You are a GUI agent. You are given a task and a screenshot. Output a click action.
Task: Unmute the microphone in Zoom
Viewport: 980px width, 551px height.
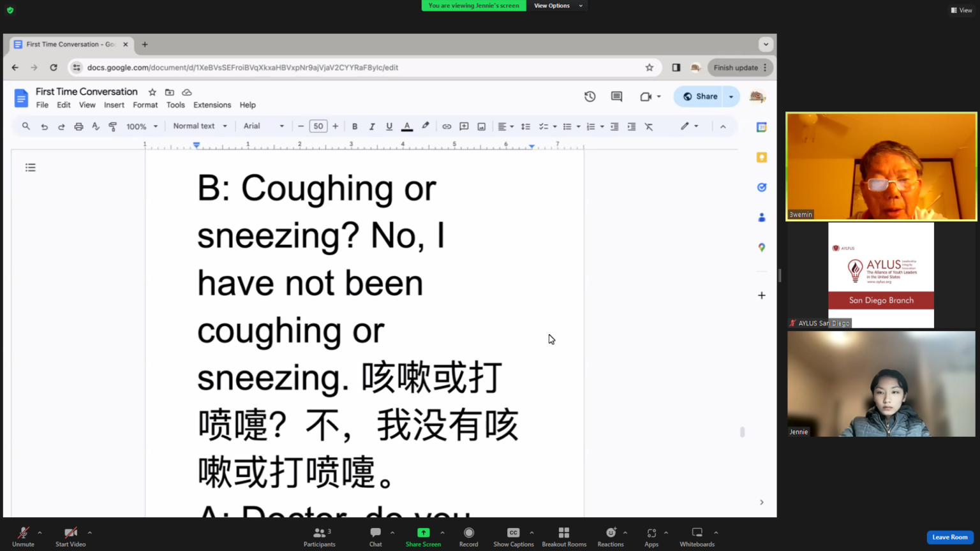[x=23, y=536]
